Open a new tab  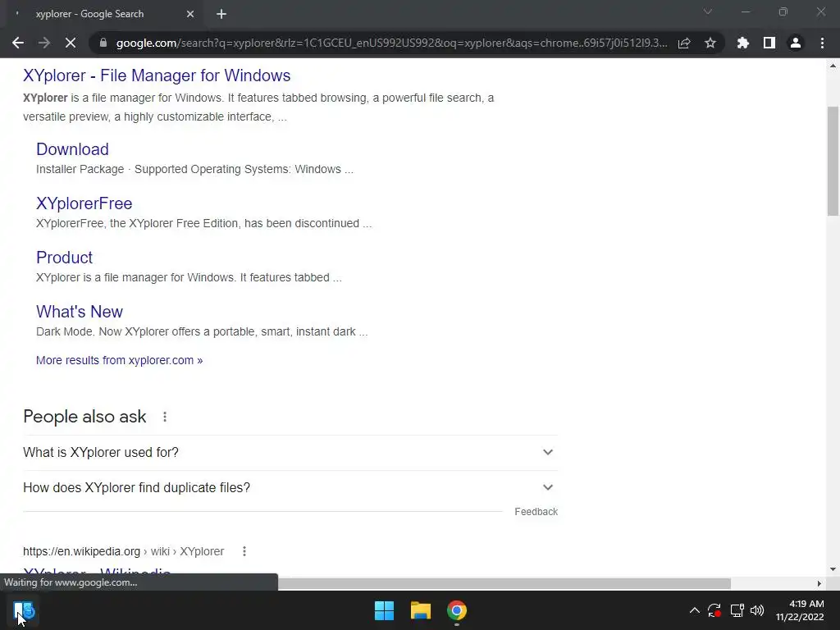tap(221, 14)
